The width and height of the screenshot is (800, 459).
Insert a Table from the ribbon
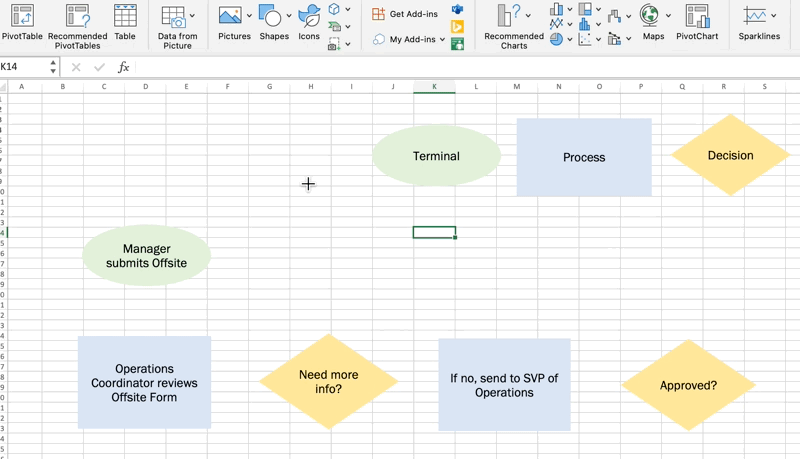point(125,22)
